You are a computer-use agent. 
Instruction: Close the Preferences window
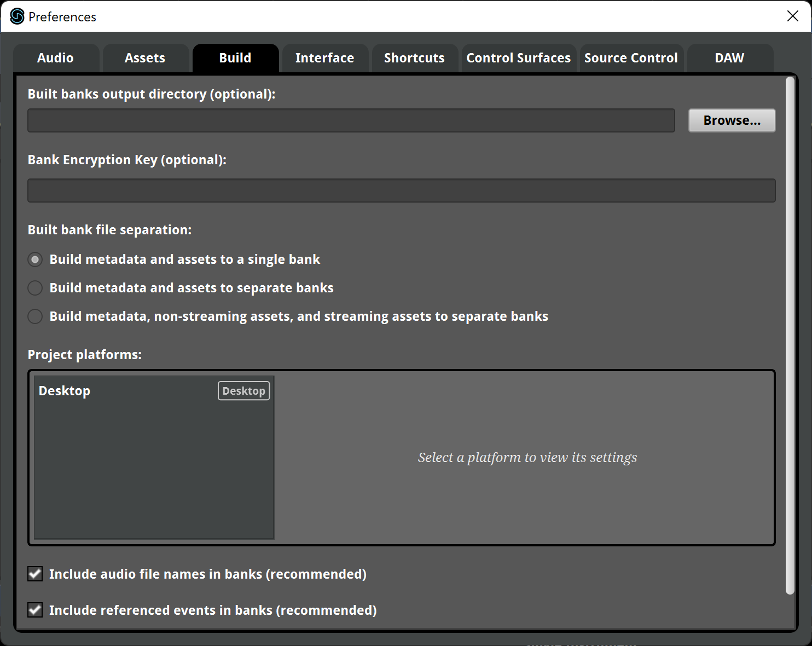(793, 16)
